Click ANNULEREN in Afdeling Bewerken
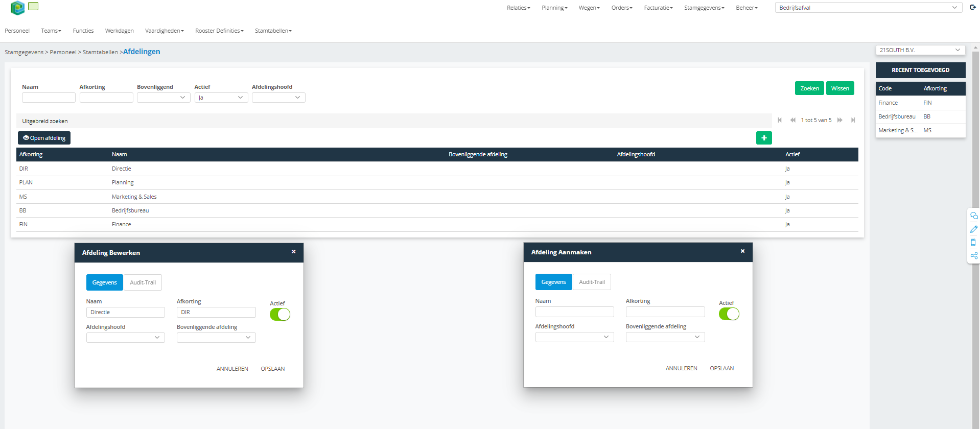This screenshot has width=980, height=429. [x=232, y=369]
